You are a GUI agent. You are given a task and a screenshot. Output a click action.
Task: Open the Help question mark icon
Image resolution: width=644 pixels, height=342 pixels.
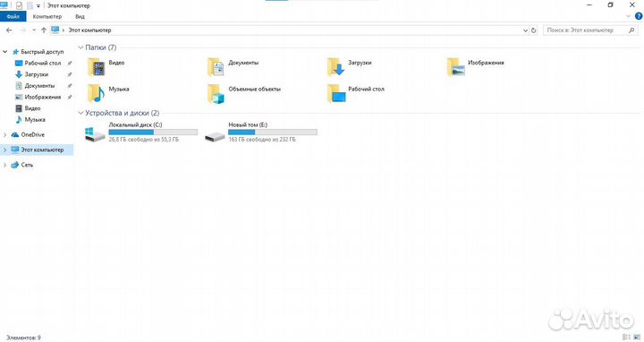click(639, 16)
